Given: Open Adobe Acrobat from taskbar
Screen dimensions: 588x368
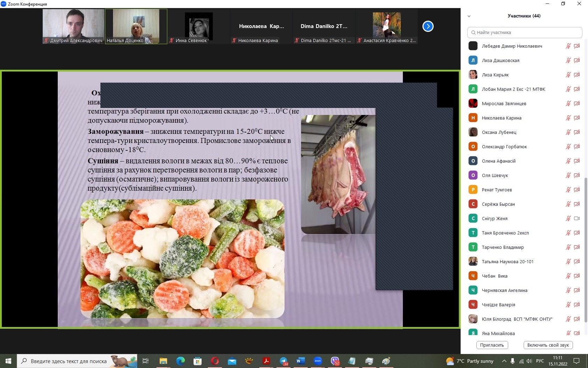Looking at the screenshot, I should tap(266, 361).
